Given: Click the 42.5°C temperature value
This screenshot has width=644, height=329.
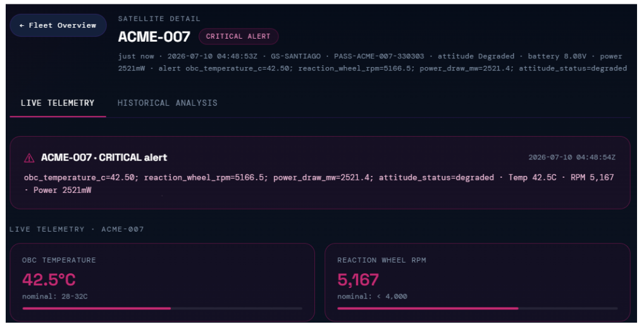Looking at the screenshot, I should (49, 280).
